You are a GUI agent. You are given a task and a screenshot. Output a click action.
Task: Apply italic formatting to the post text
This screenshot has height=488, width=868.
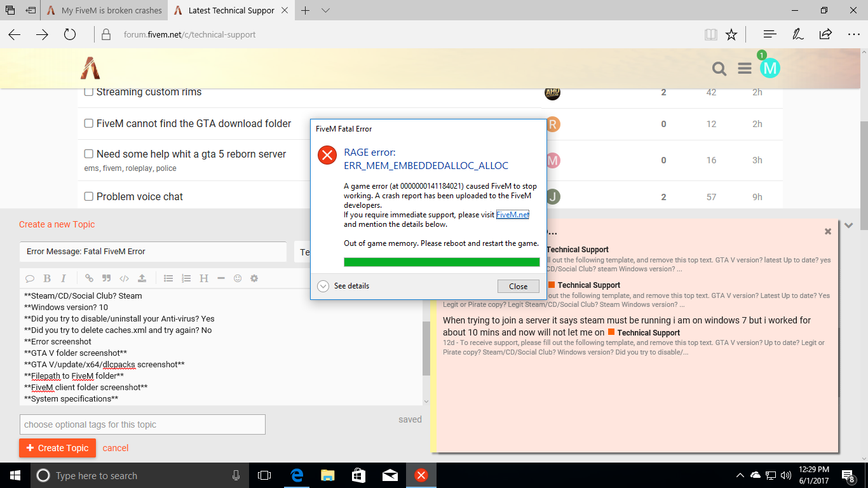click(x=62, y=278)
